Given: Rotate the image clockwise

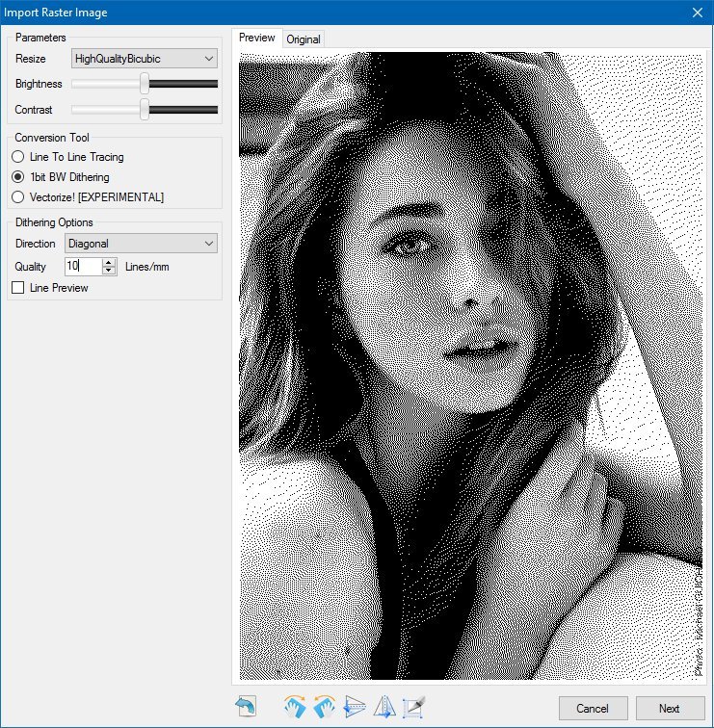Looking at the screenshot, I should (x=295, y=707).
